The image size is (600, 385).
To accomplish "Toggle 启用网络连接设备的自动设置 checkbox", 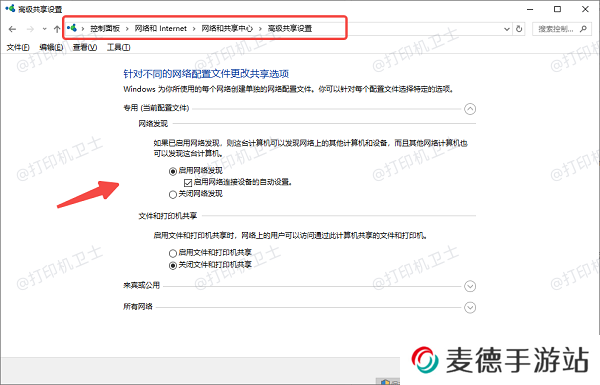I will coord(188,183).
